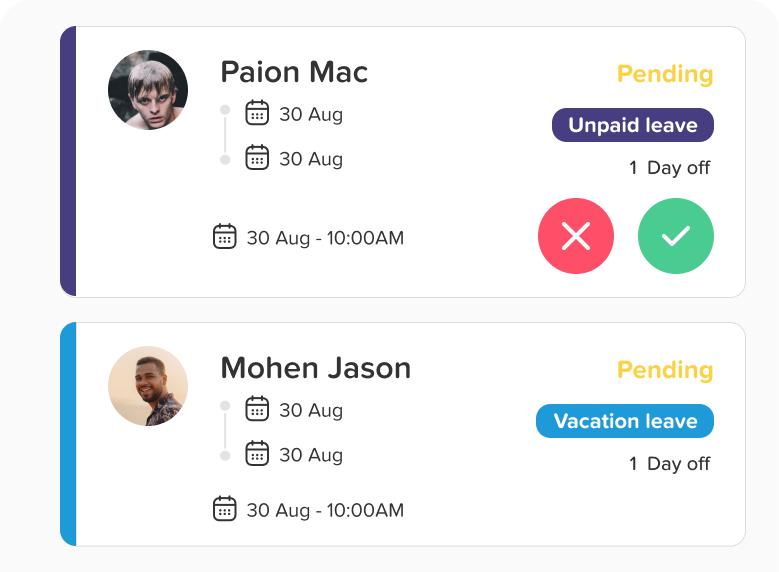Image resolution: width=779 pixels, height=572 pixels.
Task: Click the Vacation leave badge
Action: click(x=625, y=421)
